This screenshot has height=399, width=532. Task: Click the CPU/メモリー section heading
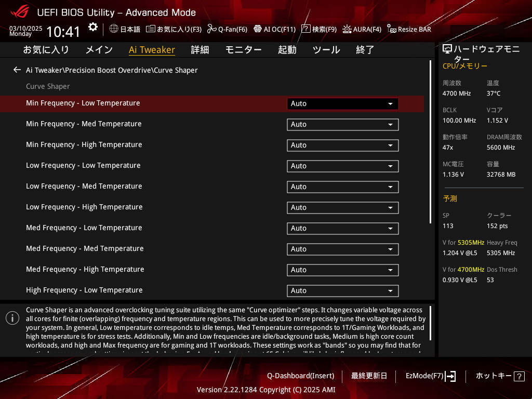tap(464, 66)
